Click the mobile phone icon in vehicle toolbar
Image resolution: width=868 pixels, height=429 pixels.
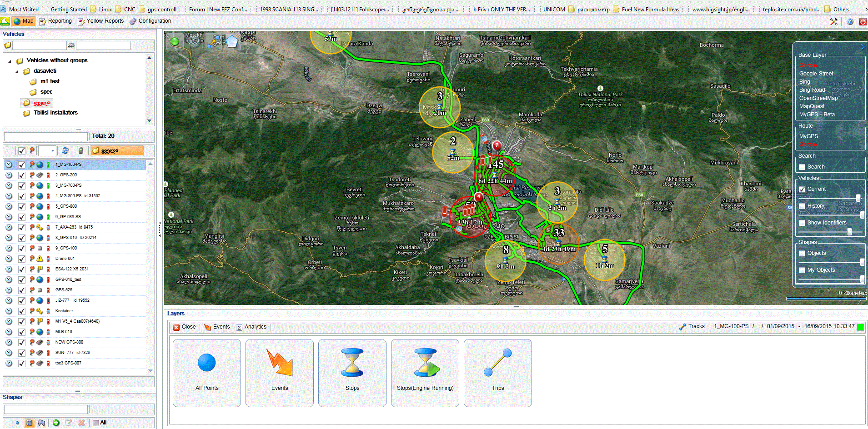pos(80,151)
